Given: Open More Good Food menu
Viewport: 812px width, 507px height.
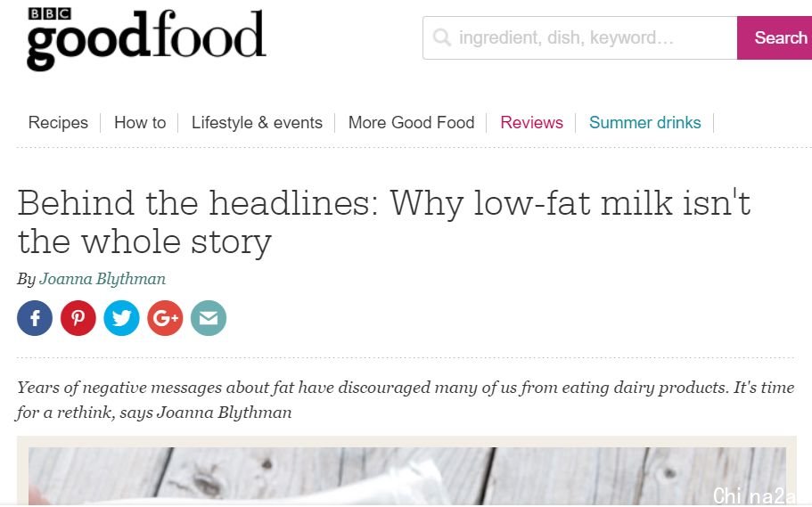Looking at the screenshot, I should [x=411, y=123].
